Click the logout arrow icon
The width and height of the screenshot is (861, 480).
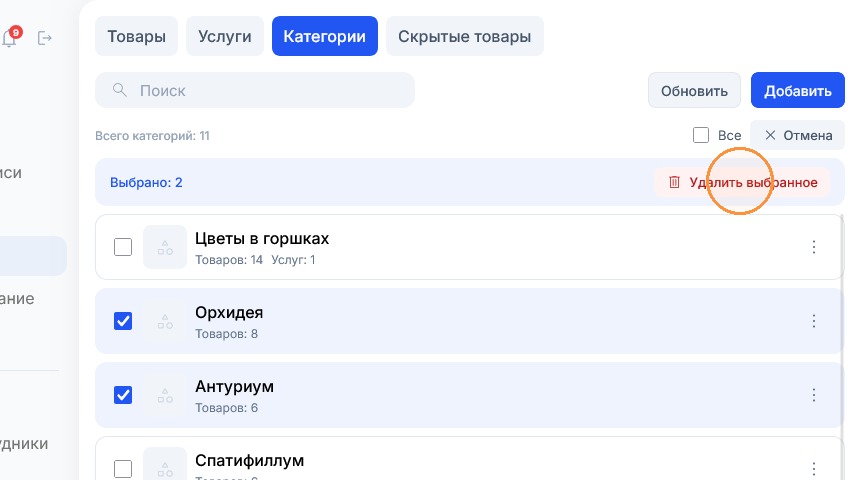pyautogui.click(x=44, y=38)
